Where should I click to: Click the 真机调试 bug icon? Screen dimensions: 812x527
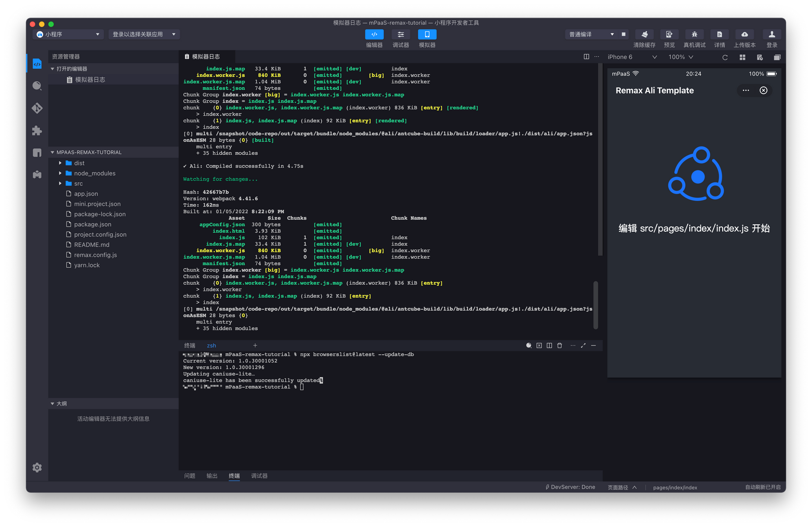(x=694, y=34)
